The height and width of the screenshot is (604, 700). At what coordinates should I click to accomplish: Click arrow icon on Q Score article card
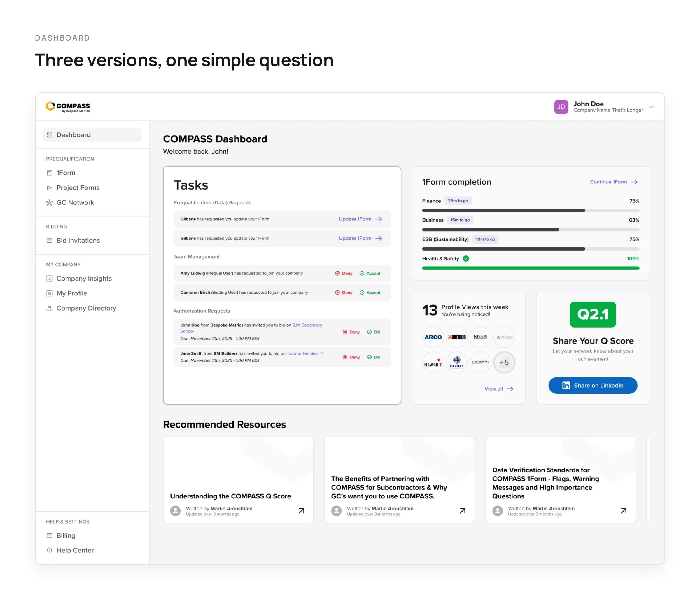pos(301,511)
